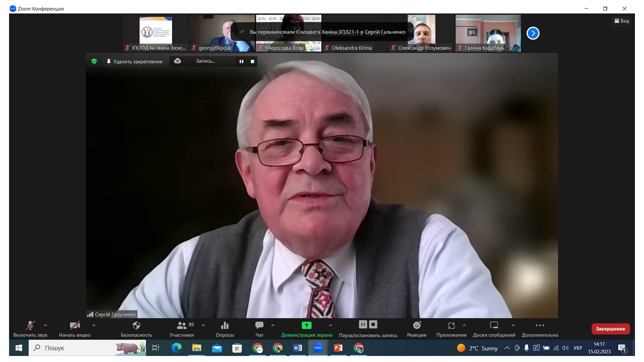Click the red Завершение end button
This screenshot has width=644, height=362.
pos(610,329)
